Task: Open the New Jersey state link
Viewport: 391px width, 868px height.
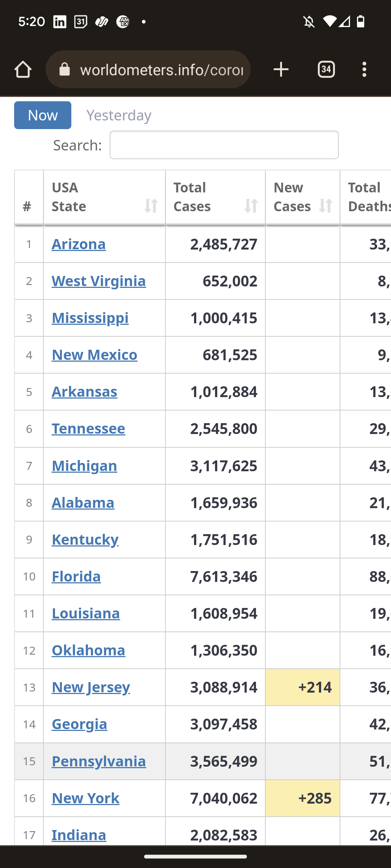Action: click(91, 688)
